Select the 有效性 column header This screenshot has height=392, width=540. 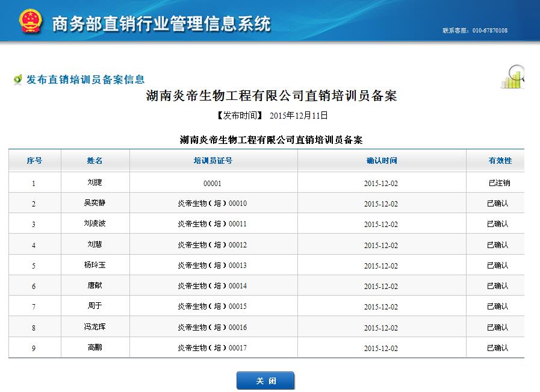[x=500, y=161]
